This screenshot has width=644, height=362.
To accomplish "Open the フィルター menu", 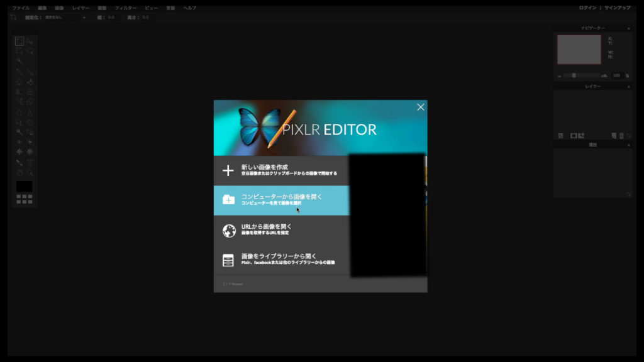I will click(126, 8).
